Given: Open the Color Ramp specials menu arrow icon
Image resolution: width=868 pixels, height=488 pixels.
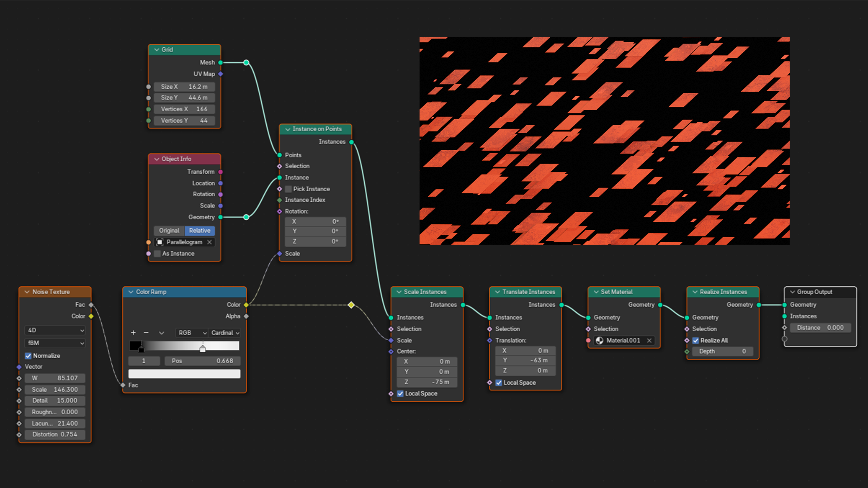Looking at the screenshot, I should [x=161, y=333].
